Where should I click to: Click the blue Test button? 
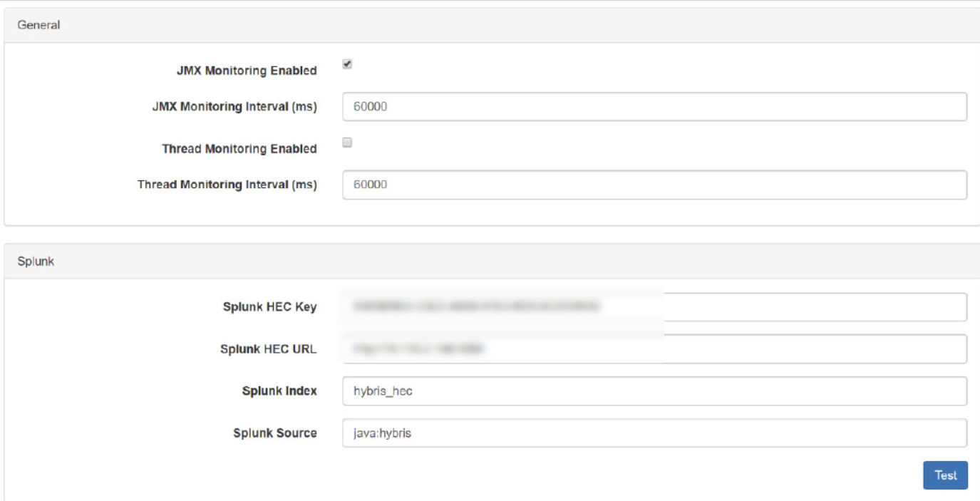946,475
